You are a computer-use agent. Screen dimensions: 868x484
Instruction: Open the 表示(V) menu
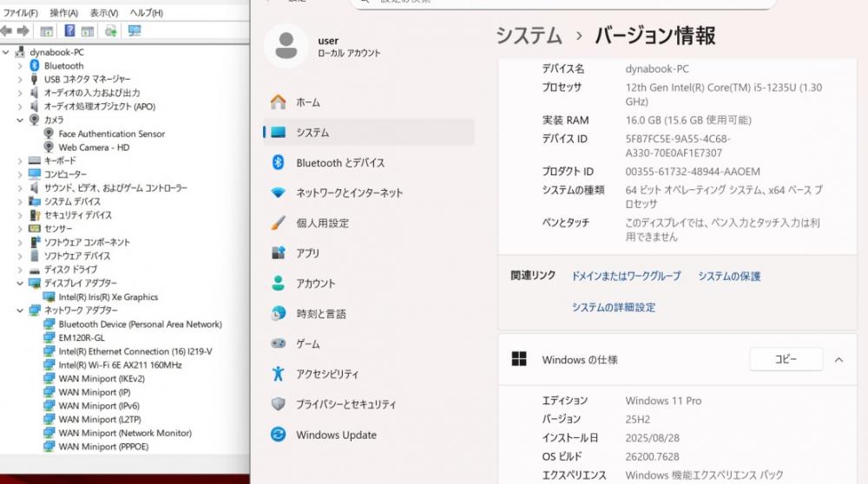point(104,12)
